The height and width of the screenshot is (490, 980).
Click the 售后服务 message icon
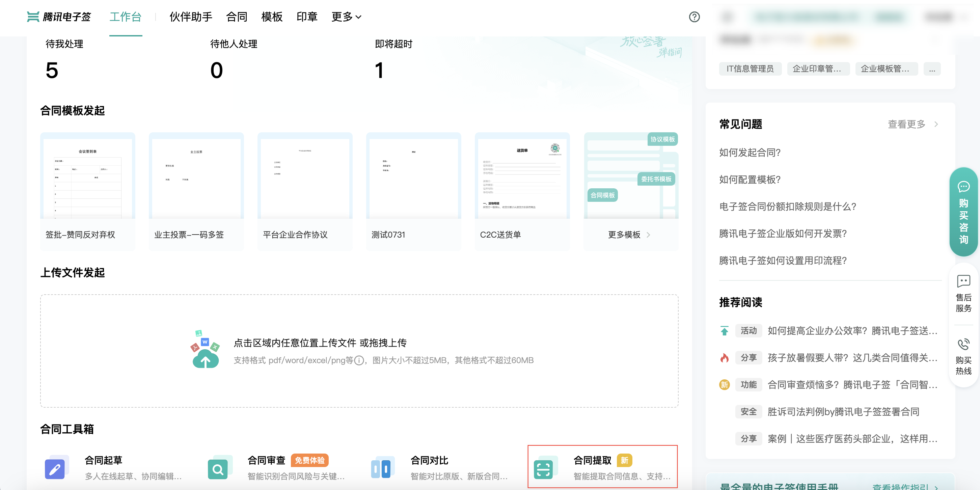963,281
